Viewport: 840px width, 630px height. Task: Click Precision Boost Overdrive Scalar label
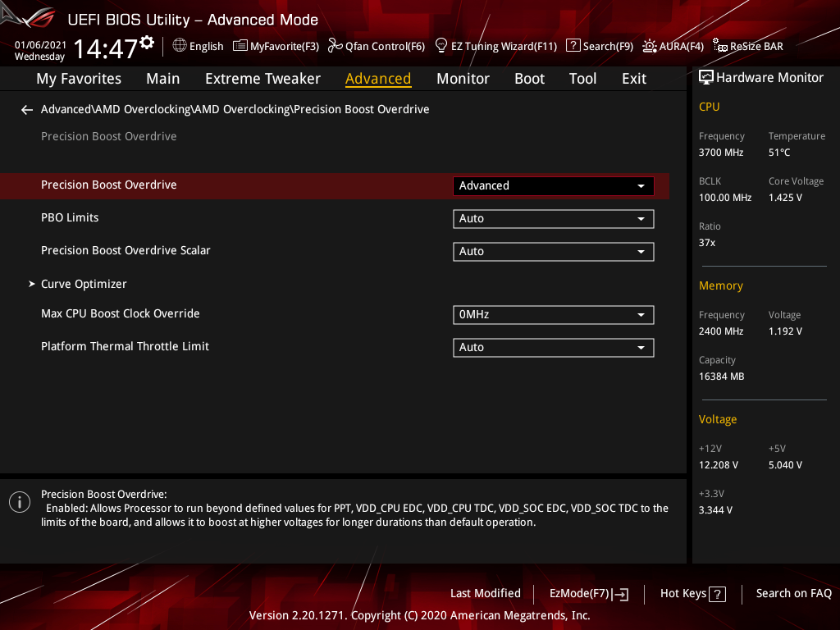click(x=126, y=250)
